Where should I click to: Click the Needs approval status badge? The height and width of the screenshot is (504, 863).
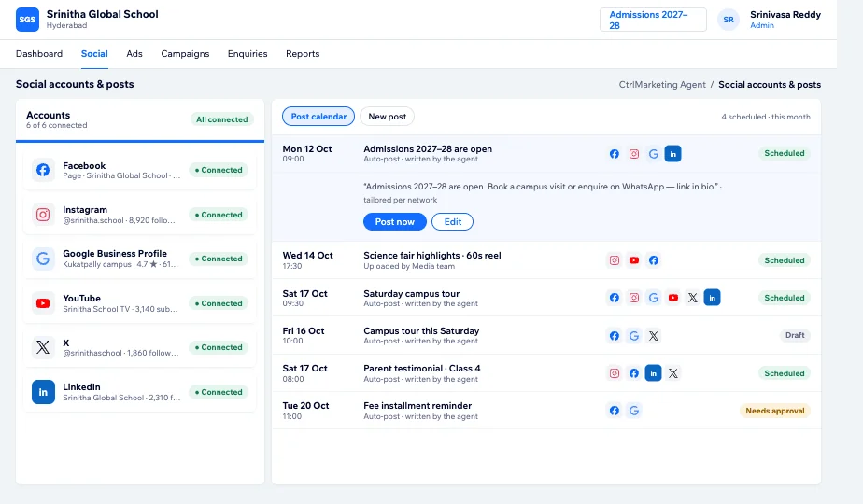[x=775, y=411]
